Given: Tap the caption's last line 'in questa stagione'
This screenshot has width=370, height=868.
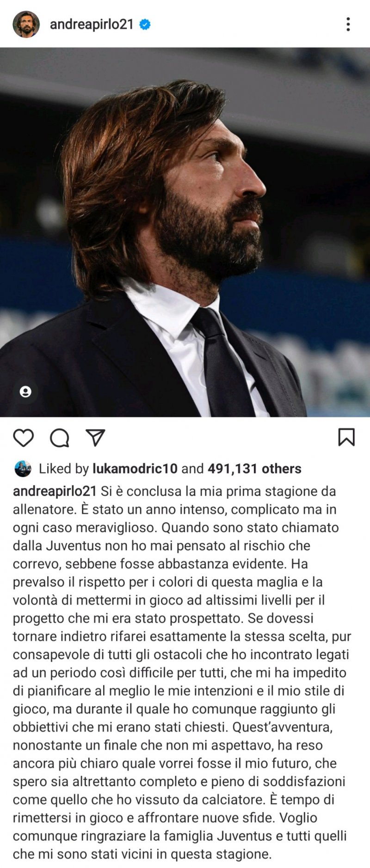Looking at the screenshot, I should coord(214,854).
